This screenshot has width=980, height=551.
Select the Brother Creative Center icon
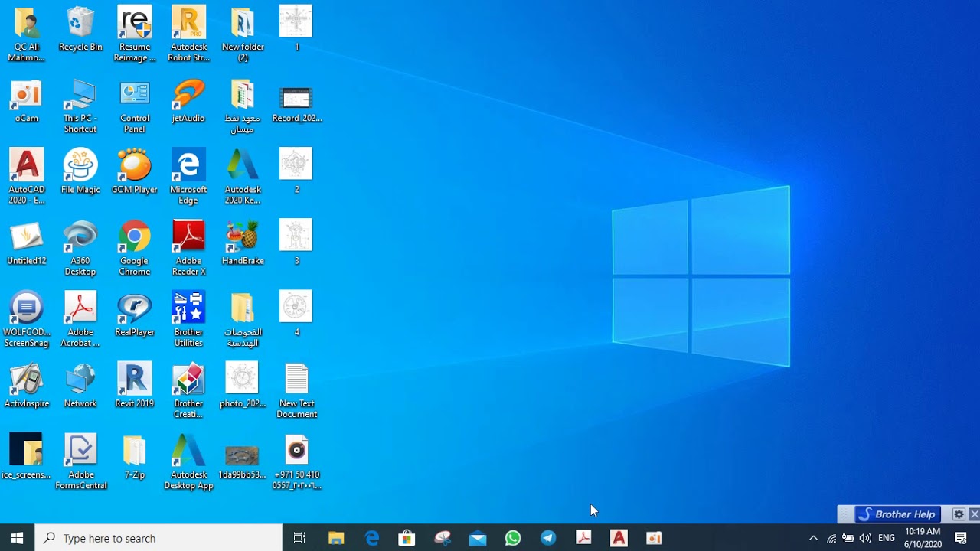click(188, 390)
